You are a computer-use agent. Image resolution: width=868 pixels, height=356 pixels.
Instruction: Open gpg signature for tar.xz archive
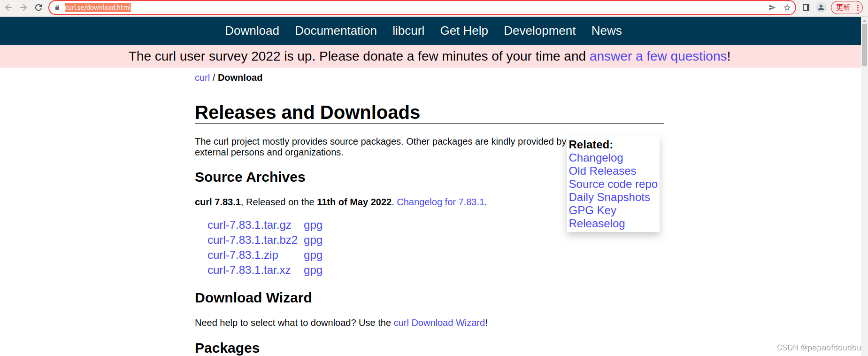(313, 271)
